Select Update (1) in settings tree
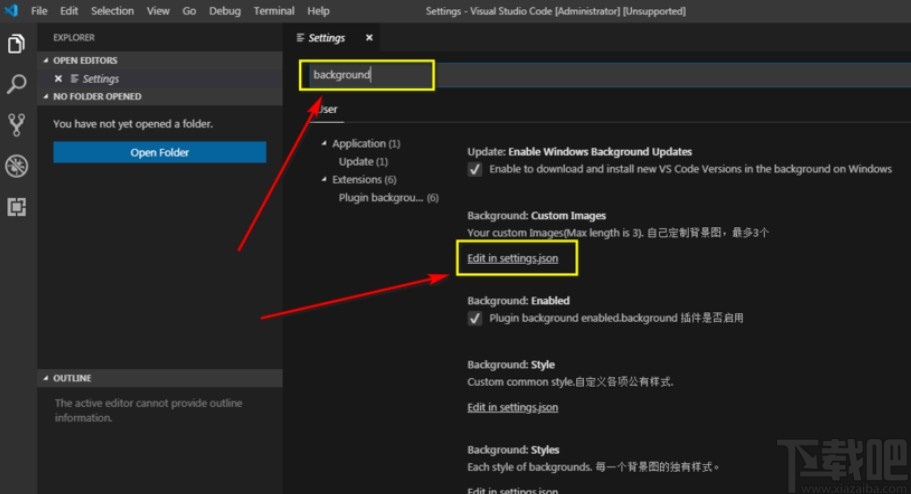This screenshot has height=494, width=911. point(363,162)
